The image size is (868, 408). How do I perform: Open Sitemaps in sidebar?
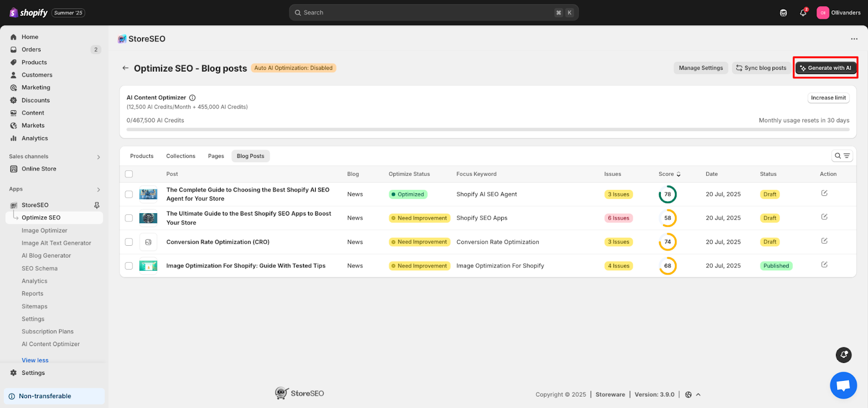(34, 307)
